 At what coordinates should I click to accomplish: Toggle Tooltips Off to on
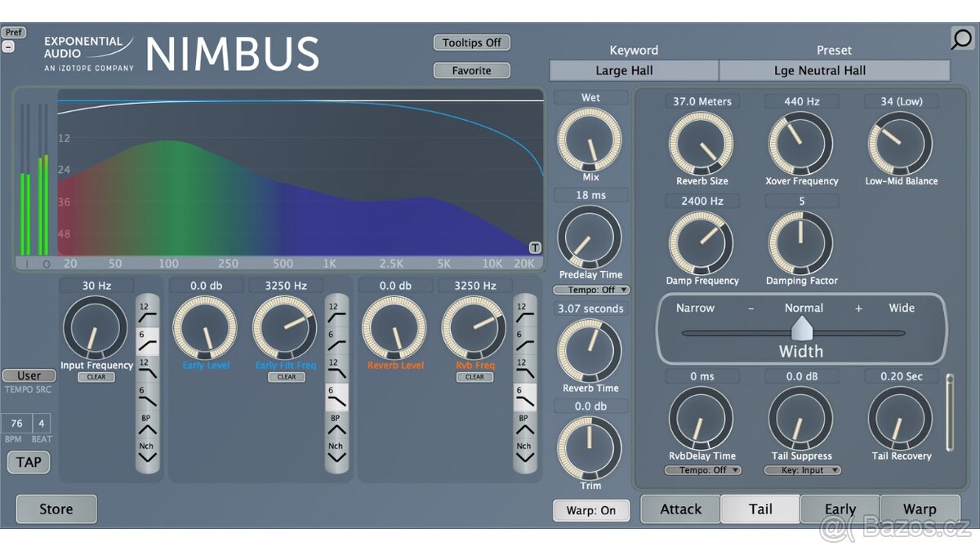471,42
